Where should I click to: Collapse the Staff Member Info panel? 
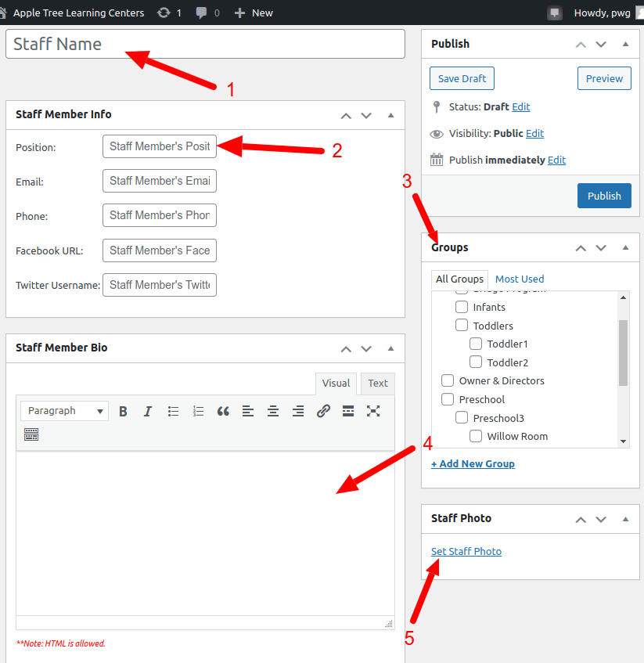pos(391,115)
